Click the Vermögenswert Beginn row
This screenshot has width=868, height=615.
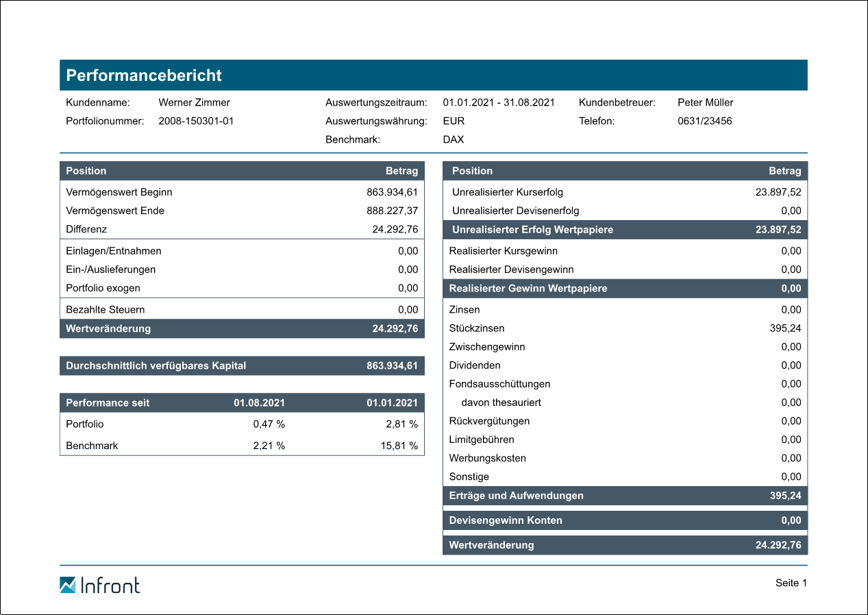[242, 193]
